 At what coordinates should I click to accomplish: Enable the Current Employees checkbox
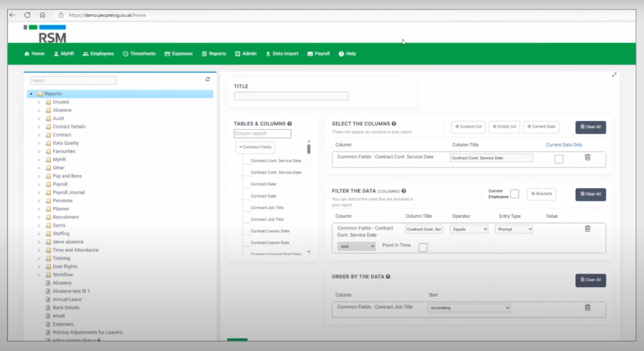coord(514,194)
